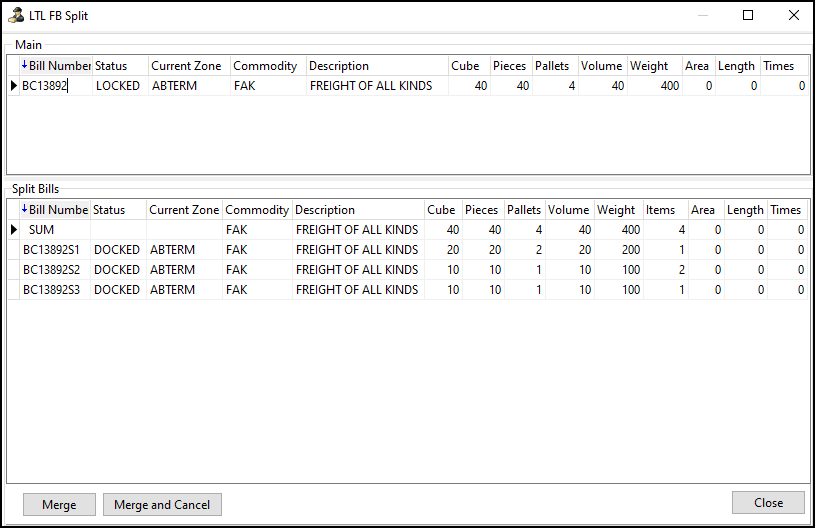Click Current Zone header in Split Bills
Viewport: 815px width, 528px height.
click(x=185, y=210)
